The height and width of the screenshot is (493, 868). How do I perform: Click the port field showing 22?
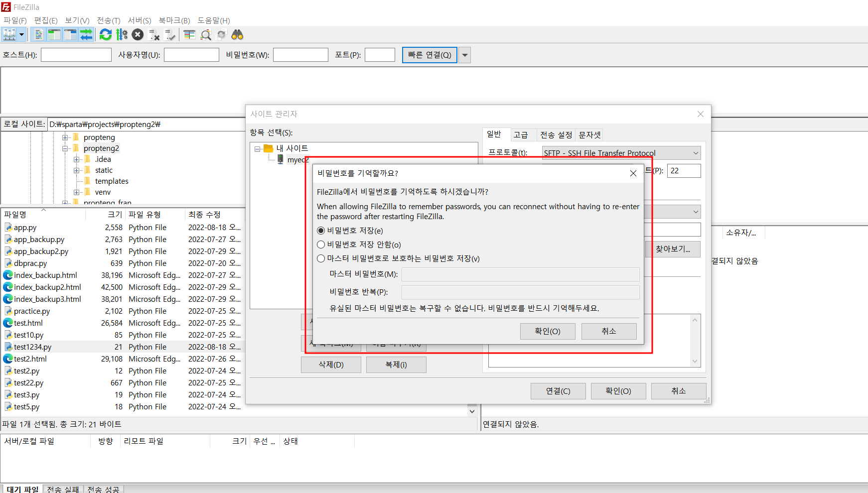[x=684, y=171]
